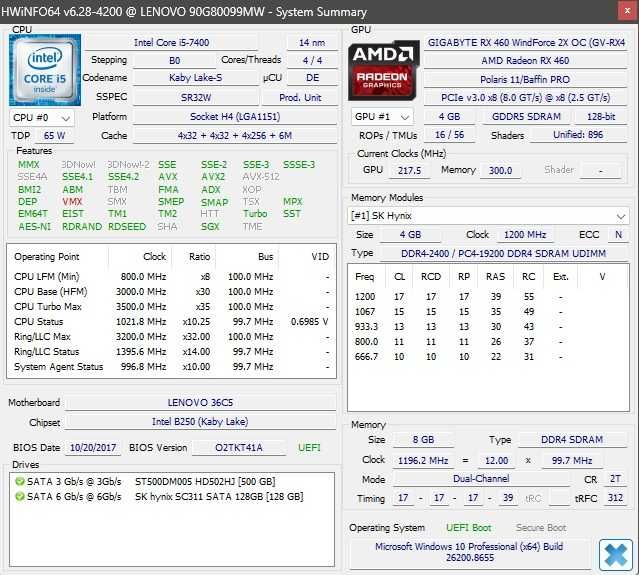This screenshot has height=575, width=639.
Task: Open the GPU #1 selector dropdown
Action: 382,117
